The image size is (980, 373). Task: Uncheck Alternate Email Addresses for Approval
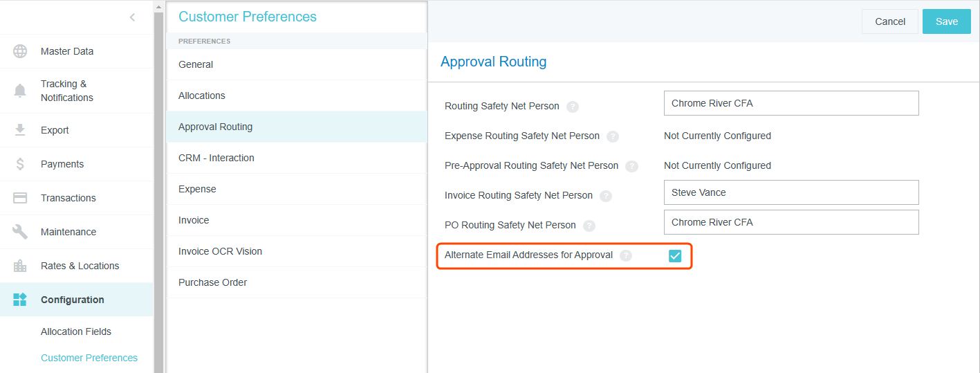point(675,256)
